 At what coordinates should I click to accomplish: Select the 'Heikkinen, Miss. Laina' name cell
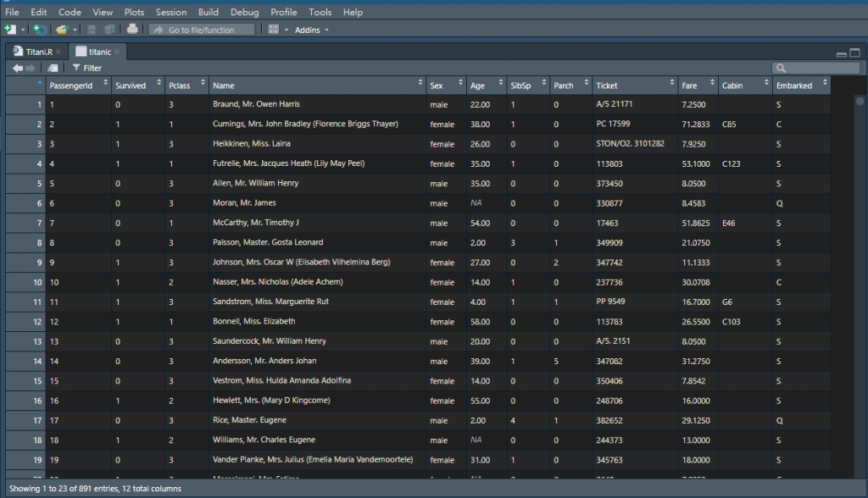(317, 144)
